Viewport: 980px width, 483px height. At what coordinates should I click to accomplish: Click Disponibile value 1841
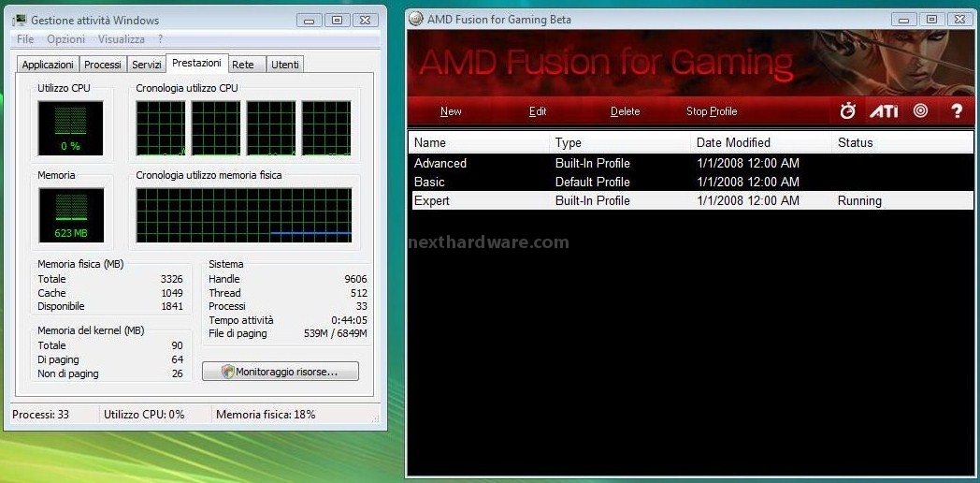coord(171,306)
